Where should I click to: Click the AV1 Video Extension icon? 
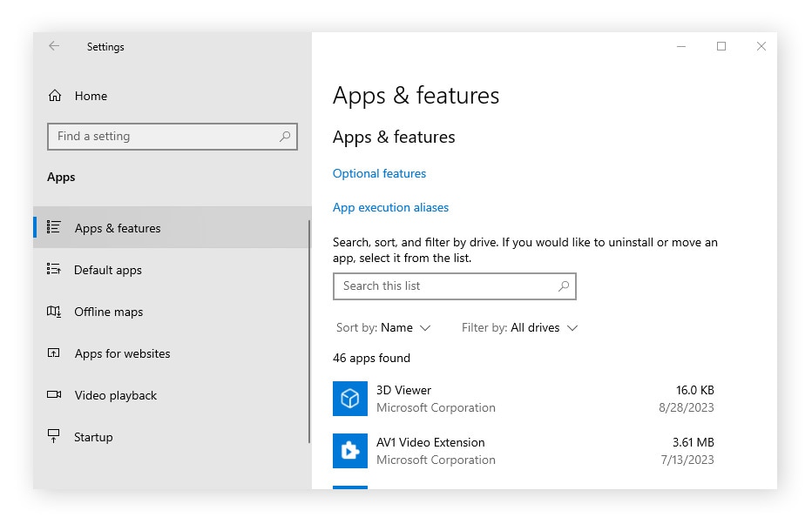click(x=350, y=451)
